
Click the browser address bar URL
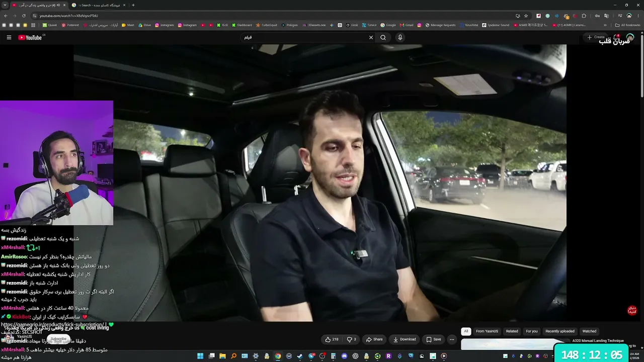(x=69, y=16)
